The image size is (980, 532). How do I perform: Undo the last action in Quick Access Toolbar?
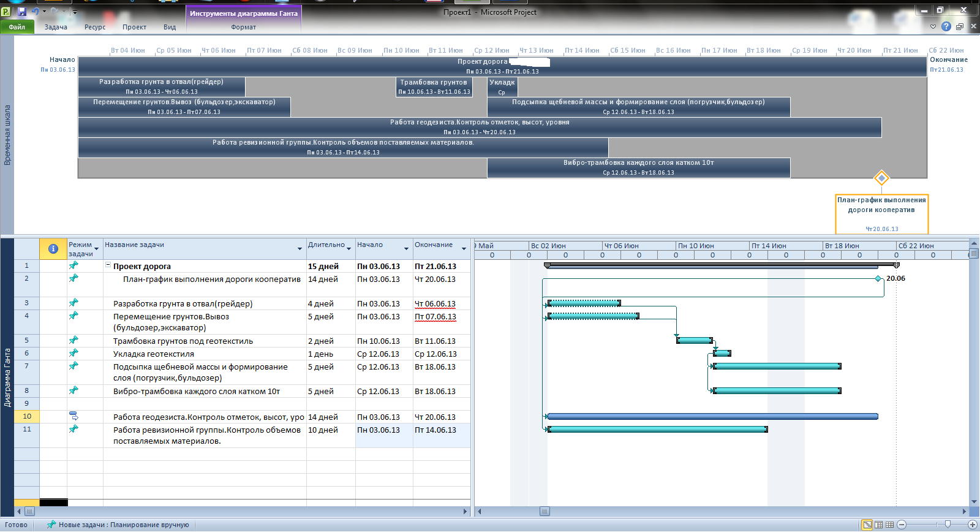tap(36, 12)
